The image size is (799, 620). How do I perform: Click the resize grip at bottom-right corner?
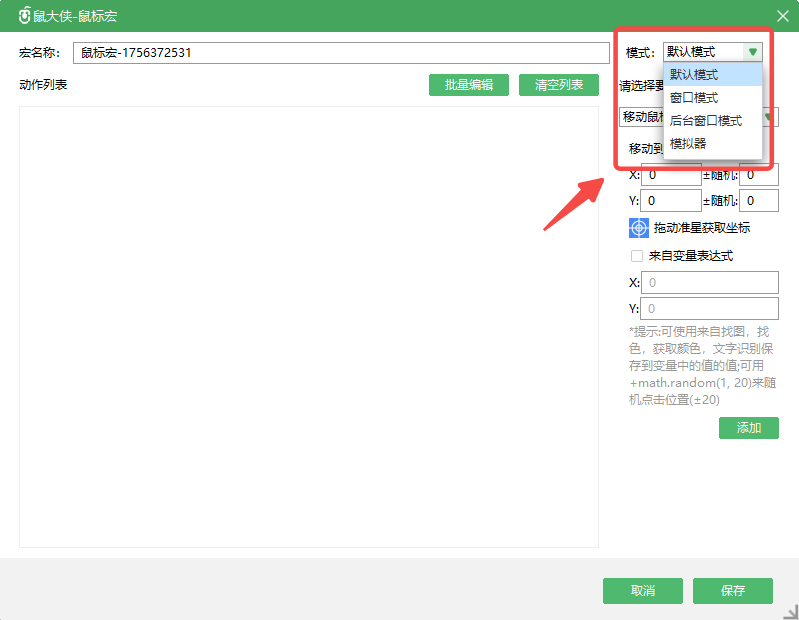[791, 612]
